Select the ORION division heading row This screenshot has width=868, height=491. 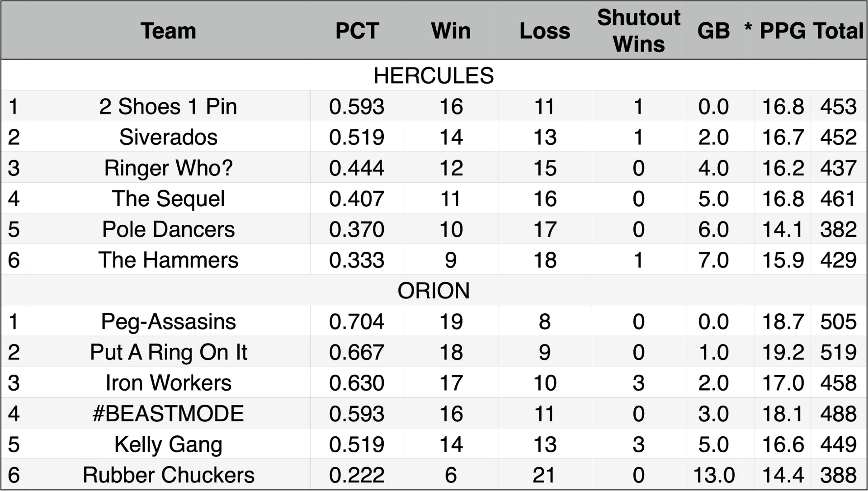(434, 290)
